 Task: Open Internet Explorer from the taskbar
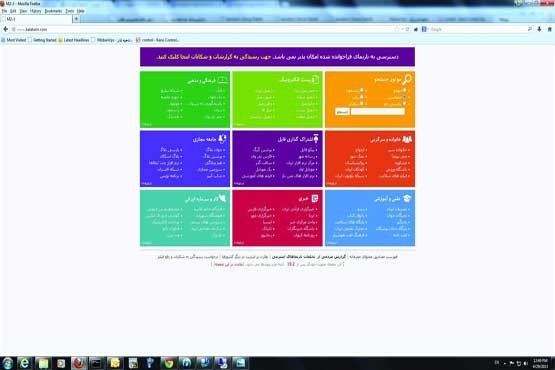coord(24,363)
